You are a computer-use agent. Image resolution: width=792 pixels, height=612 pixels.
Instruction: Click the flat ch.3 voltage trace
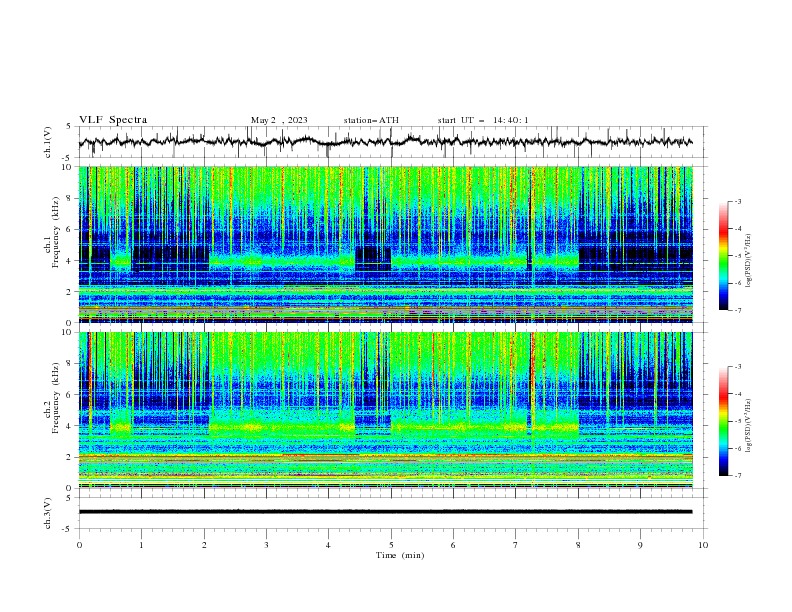coord(385,512)
